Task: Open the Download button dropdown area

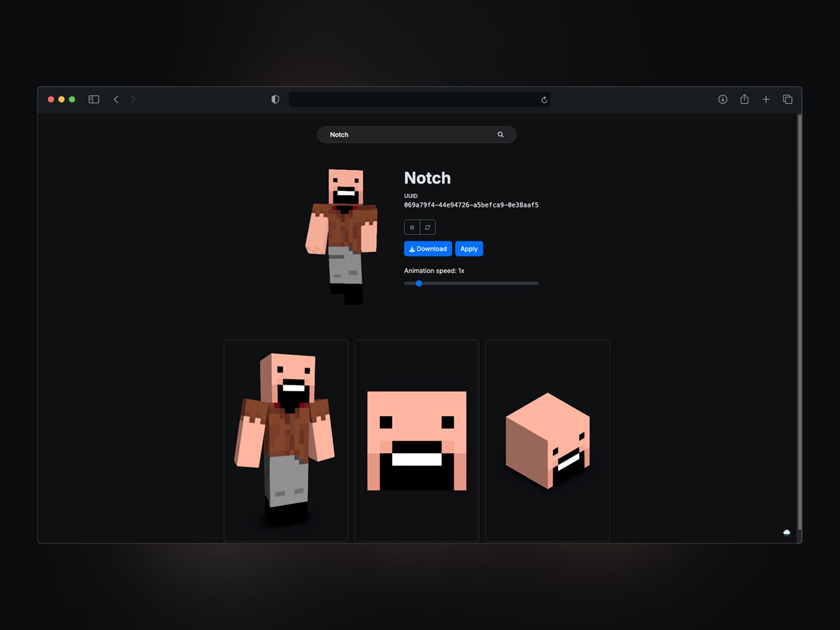Action: (428, 249)
